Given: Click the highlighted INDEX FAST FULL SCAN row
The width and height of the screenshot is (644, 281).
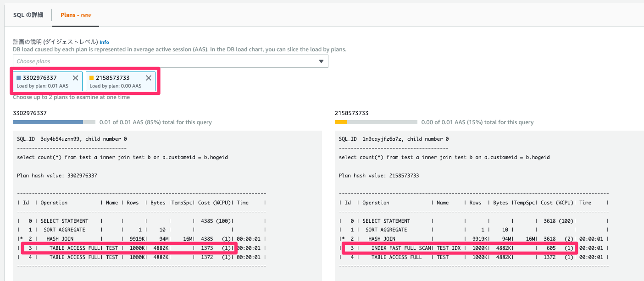Looking at the screenshot, I should click(459, 248).
